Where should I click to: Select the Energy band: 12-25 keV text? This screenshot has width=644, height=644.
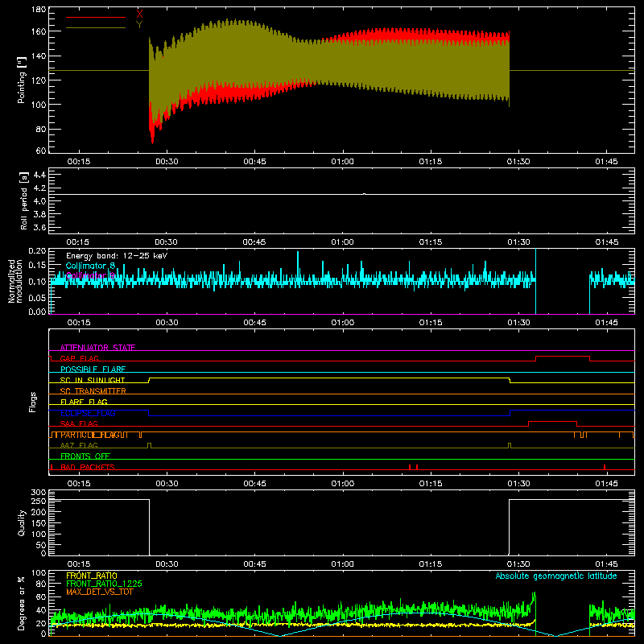(117, 256)
